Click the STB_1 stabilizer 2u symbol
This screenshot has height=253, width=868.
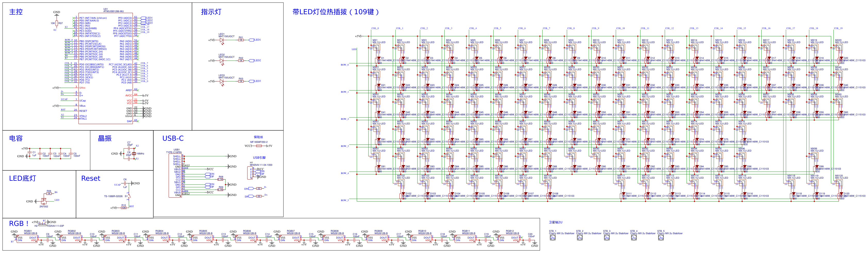pos(553,238)
